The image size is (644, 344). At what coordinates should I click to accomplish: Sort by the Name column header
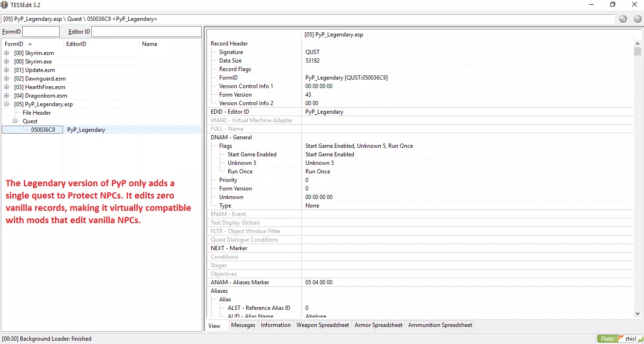(170, 44)
